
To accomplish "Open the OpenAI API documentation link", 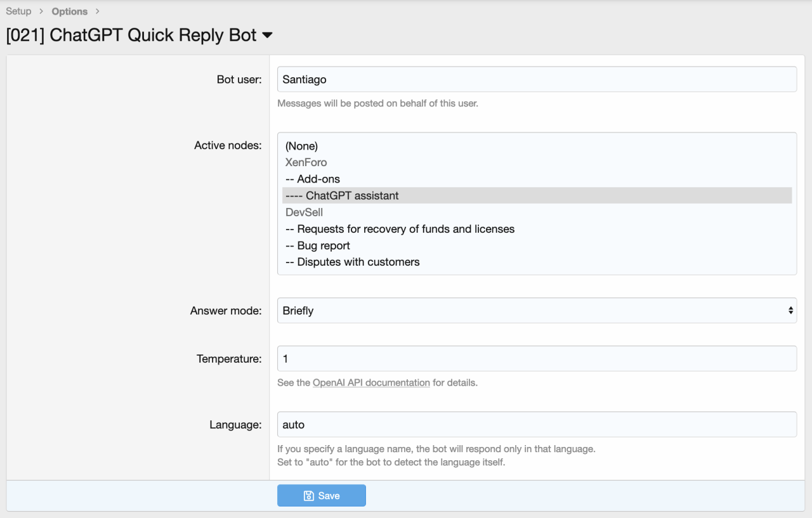I will [370, 382].
